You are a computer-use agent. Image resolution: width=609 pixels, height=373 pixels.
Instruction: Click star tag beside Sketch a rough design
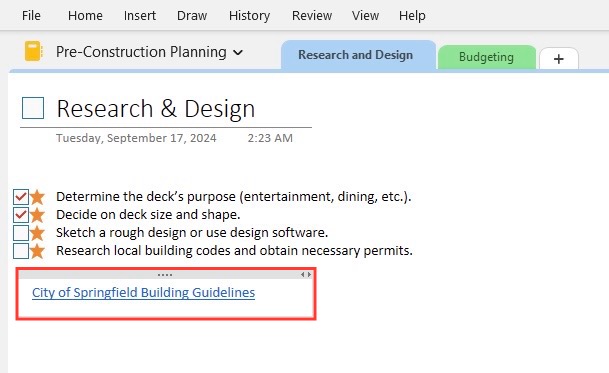tap(37, 233)
